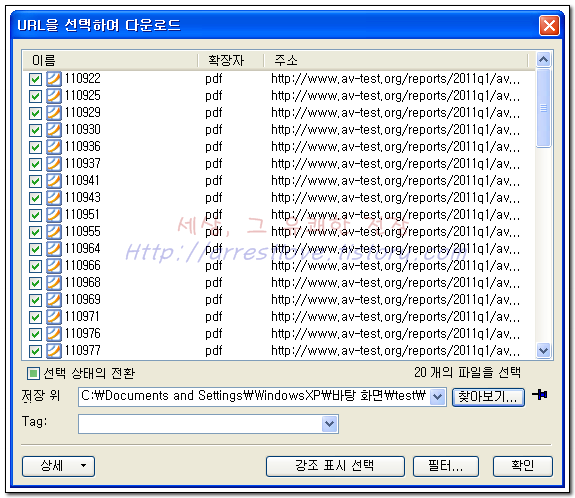Screen dimensions: 575x498
Task: Click the URL address of row 110976
Action: tap(395, 334)
